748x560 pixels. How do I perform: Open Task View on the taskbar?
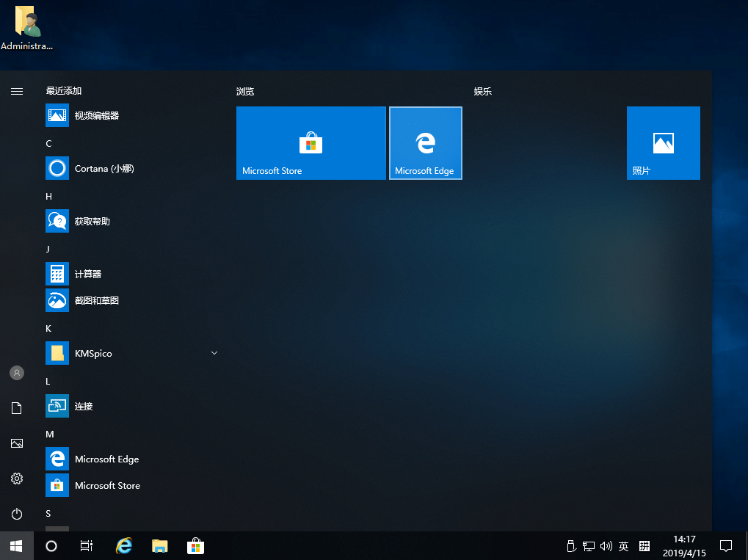(86, 546)
